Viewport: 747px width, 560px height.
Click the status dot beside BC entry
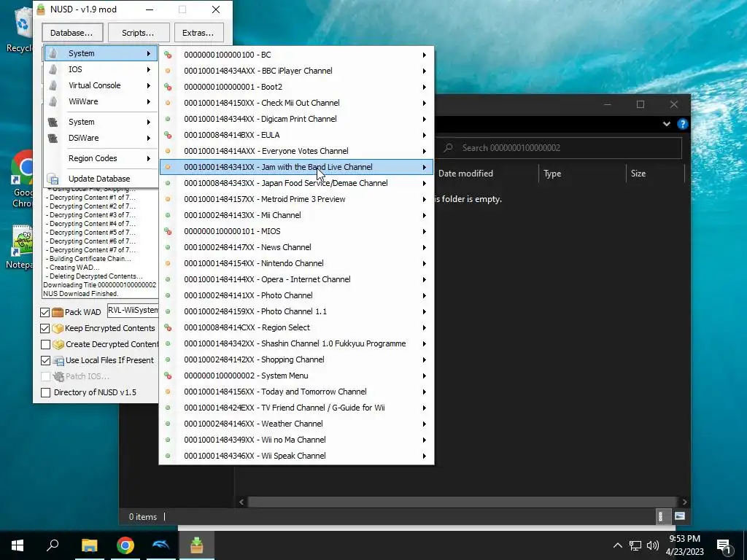[168, 55]
